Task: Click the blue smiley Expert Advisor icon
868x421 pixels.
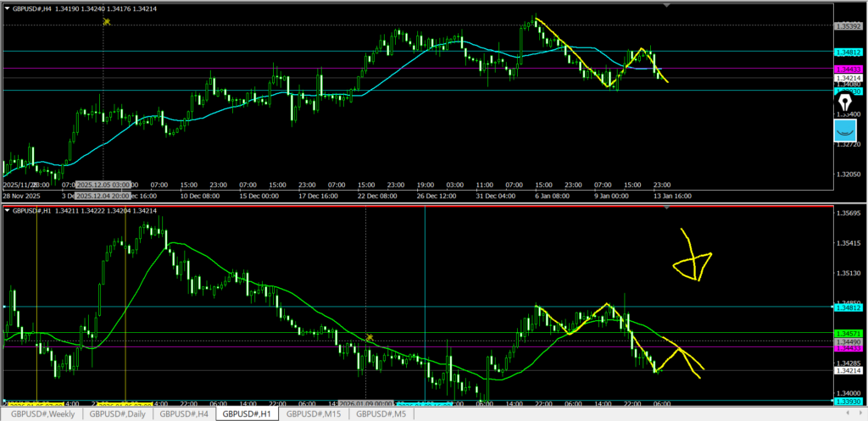Action: coord(844,130)
